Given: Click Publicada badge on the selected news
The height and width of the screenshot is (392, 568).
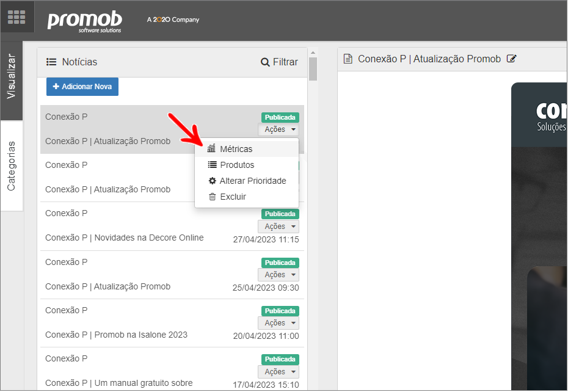Looking at the screenshot, I should coord(280,117).
